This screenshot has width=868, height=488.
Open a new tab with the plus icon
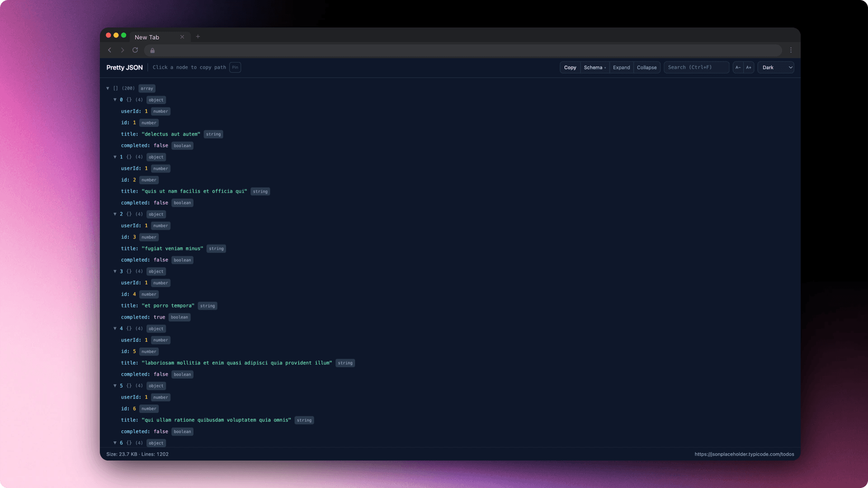click(x=198, y=37)
